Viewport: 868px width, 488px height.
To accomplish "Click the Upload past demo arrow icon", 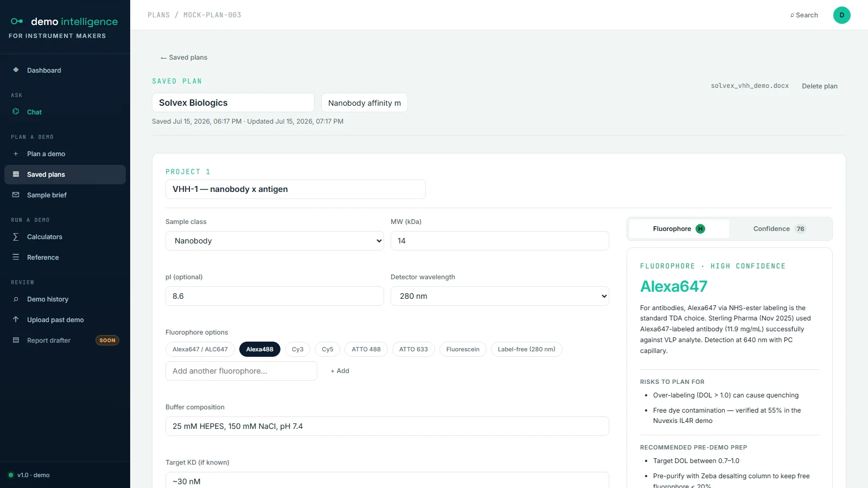I will click(16, 319).
